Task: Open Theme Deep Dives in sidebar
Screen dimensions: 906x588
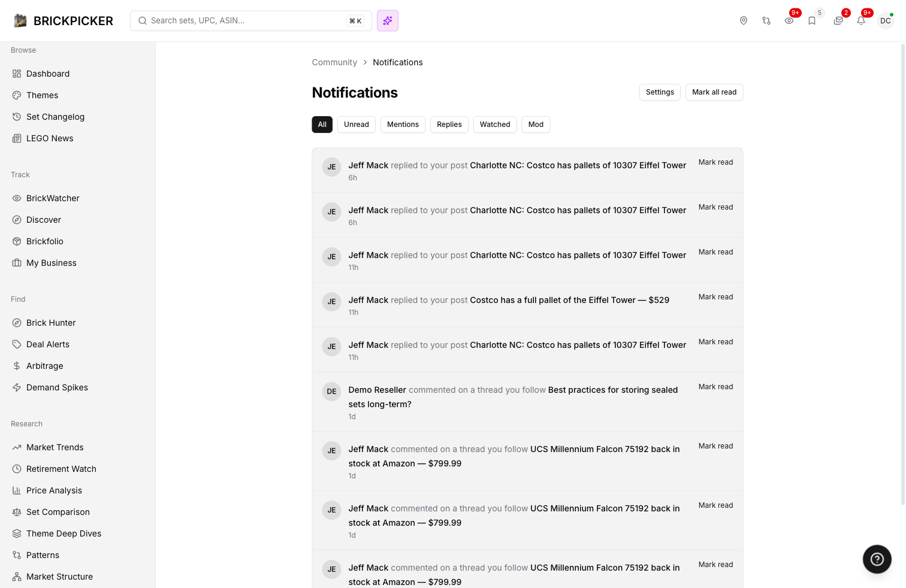Action: coord(77,534)
